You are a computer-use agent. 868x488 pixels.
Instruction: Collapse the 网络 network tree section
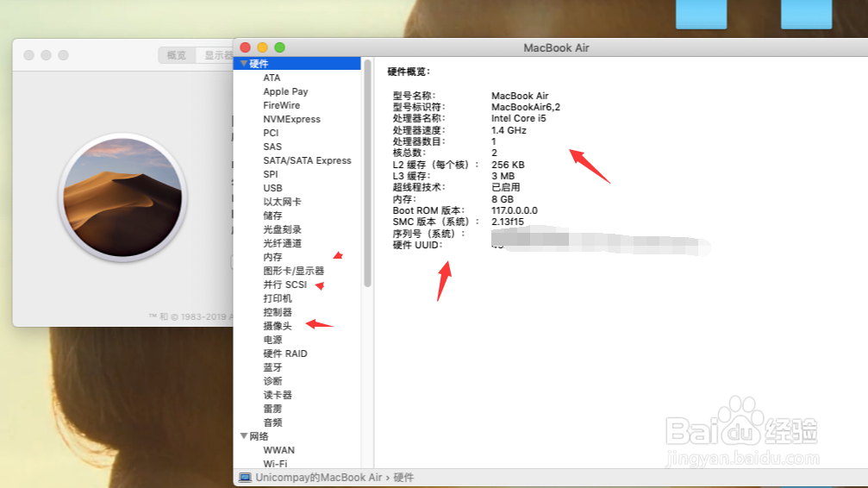[244, 436]
